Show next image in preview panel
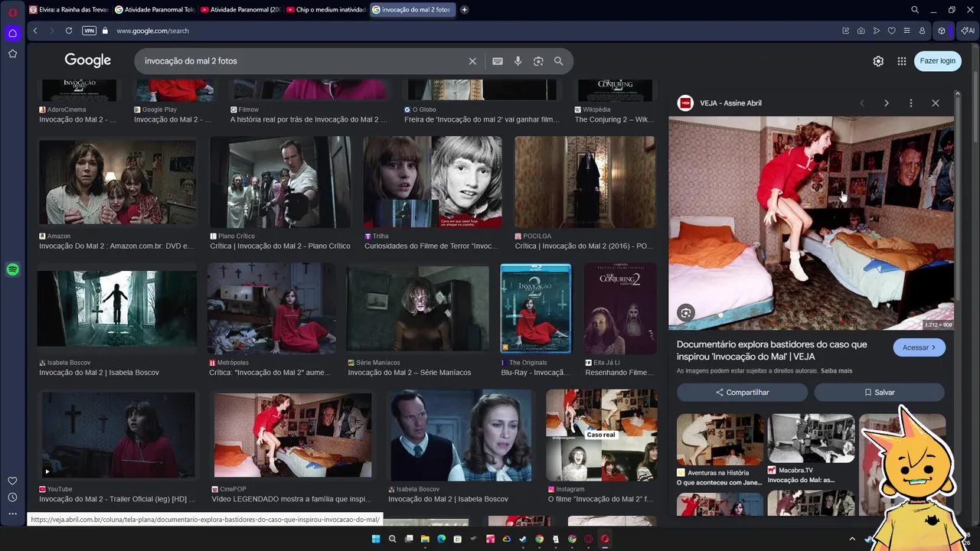980x551 pixels. [x=886, y=103]
